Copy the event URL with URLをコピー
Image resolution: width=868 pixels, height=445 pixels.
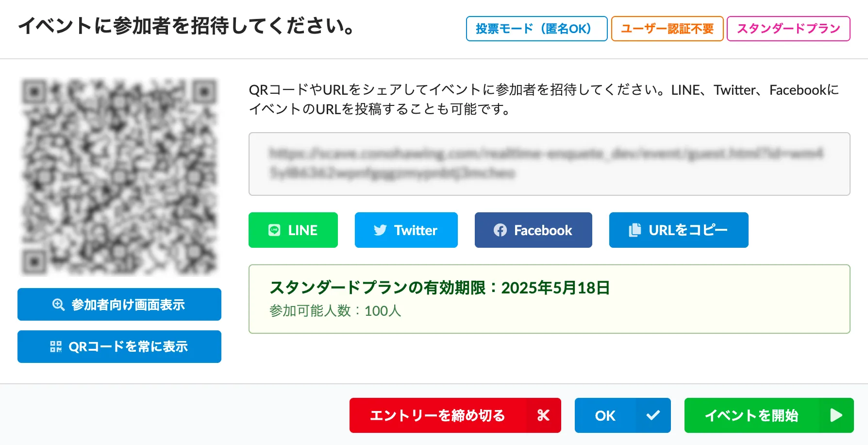[678, 230]
